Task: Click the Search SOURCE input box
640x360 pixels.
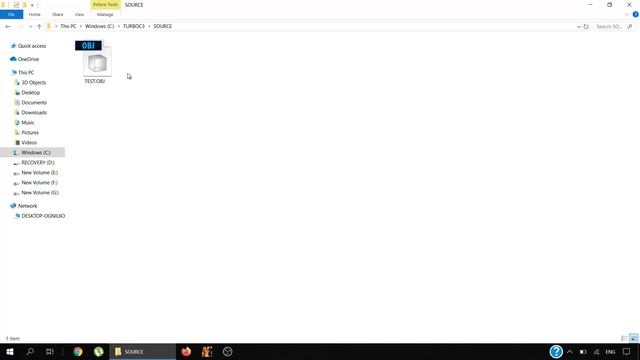Action: click(x=609, y=27)
